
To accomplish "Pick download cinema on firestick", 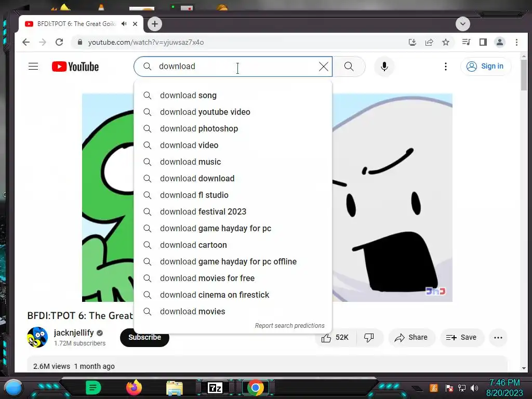I will (x=233, y=295).
